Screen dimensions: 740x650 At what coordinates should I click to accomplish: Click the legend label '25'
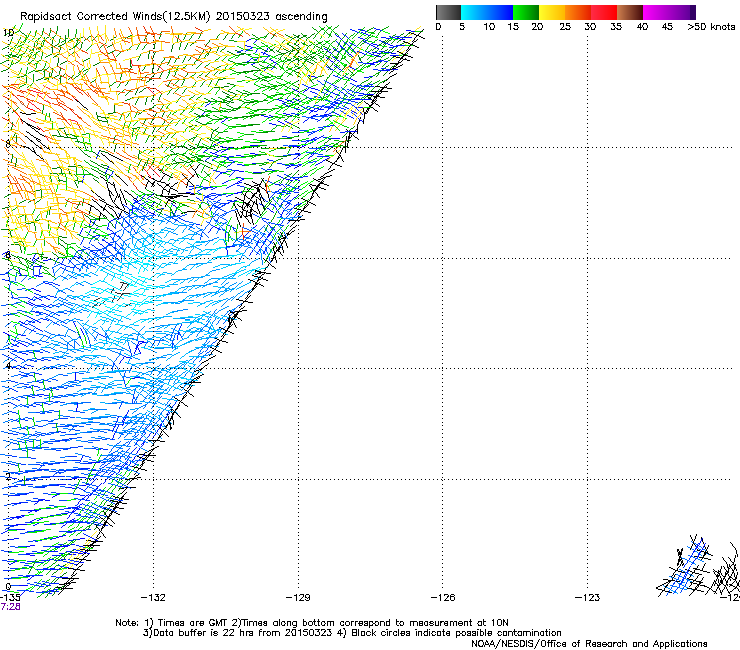(x=565, y=27)
